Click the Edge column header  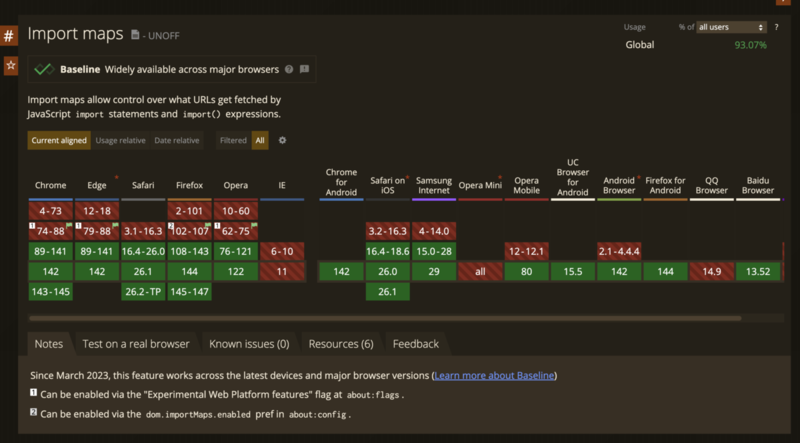point(97,185)
